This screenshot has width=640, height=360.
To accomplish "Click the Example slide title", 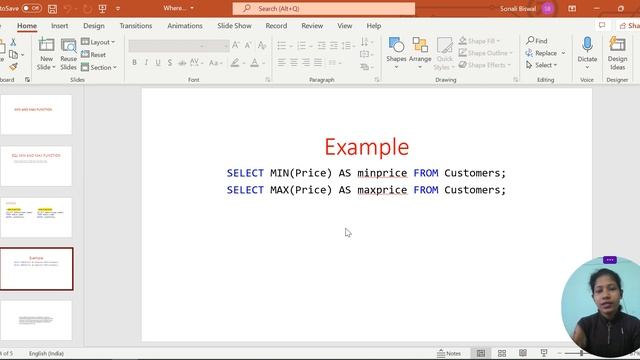I will coord(367,147).
